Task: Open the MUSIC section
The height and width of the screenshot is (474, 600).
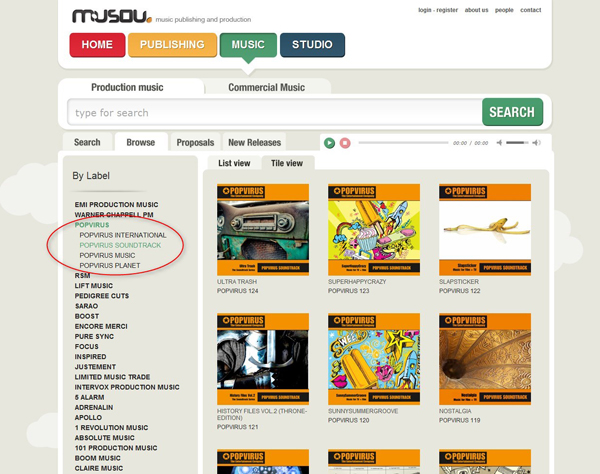Action: click(248, 45)
